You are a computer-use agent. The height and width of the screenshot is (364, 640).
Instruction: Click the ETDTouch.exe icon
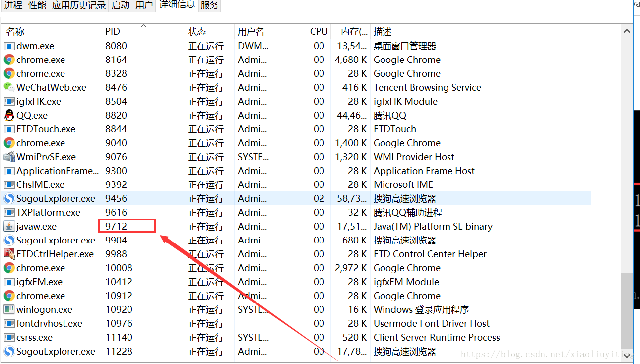(x=9, y=129)
